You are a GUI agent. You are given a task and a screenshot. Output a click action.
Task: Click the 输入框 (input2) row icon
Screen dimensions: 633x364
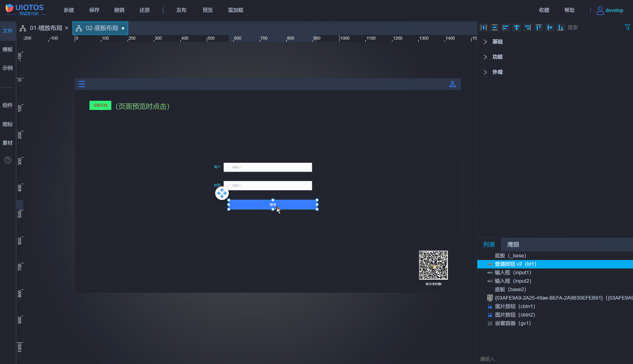(490, 281)
